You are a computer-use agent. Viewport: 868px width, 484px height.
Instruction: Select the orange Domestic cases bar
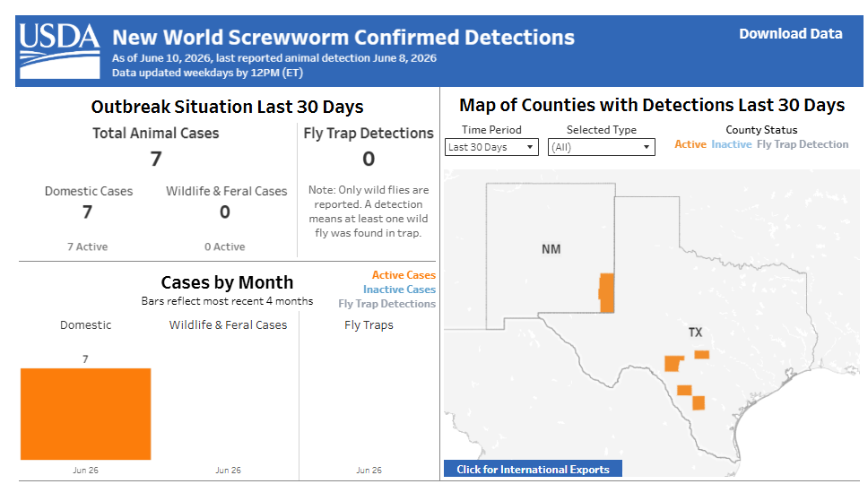pos(86,414)
